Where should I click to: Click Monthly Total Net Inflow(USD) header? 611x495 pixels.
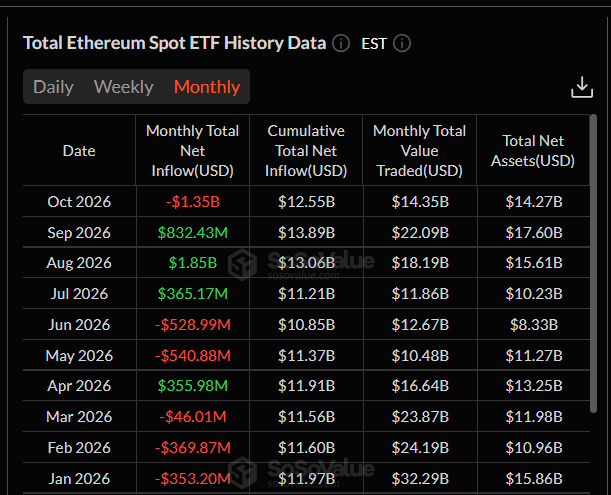[x=192, y=150]
